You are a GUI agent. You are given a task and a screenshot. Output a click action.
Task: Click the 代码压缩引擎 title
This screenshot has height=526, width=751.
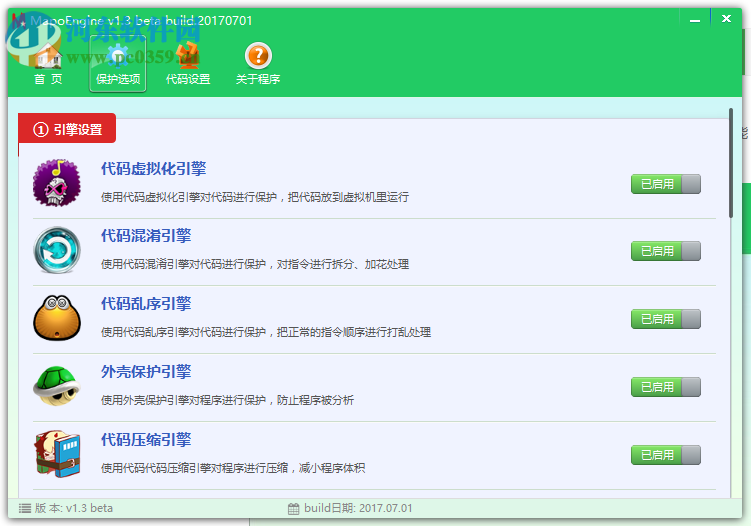pos(146,440)
